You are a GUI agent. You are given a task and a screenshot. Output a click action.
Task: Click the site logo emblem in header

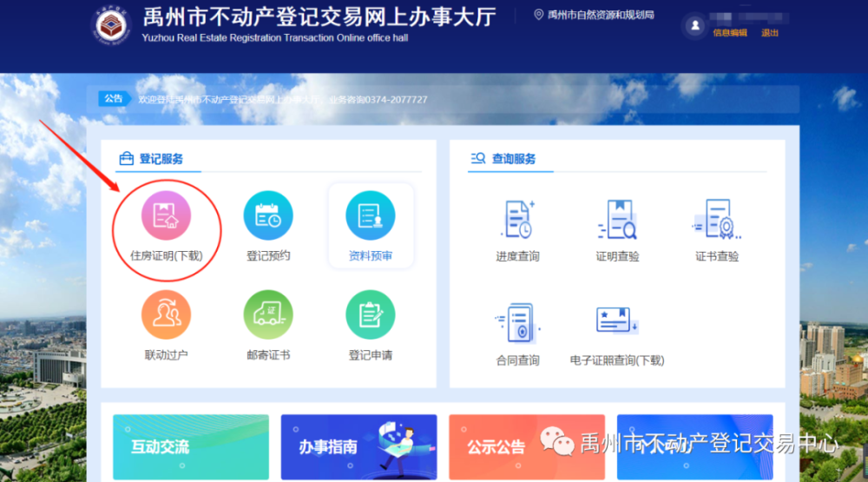click(111, 25)
